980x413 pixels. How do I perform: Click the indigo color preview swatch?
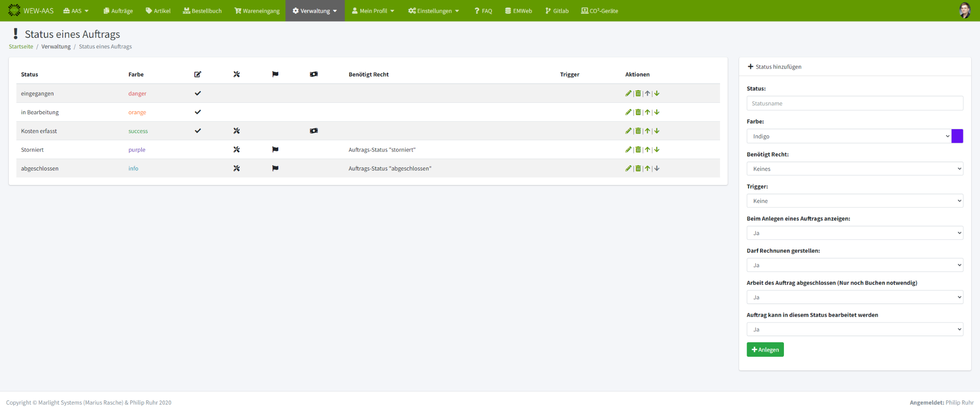point(957,136)
